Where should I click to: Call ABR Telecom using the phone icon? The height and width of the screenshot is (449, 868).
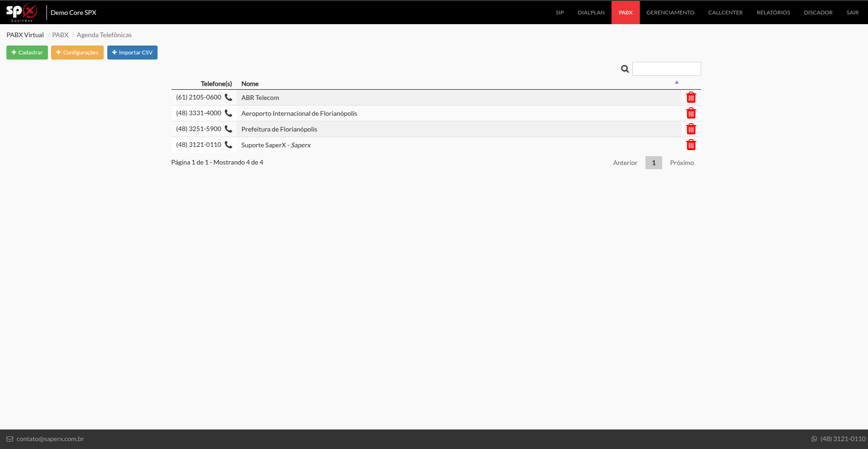click(x=228, y=97)
